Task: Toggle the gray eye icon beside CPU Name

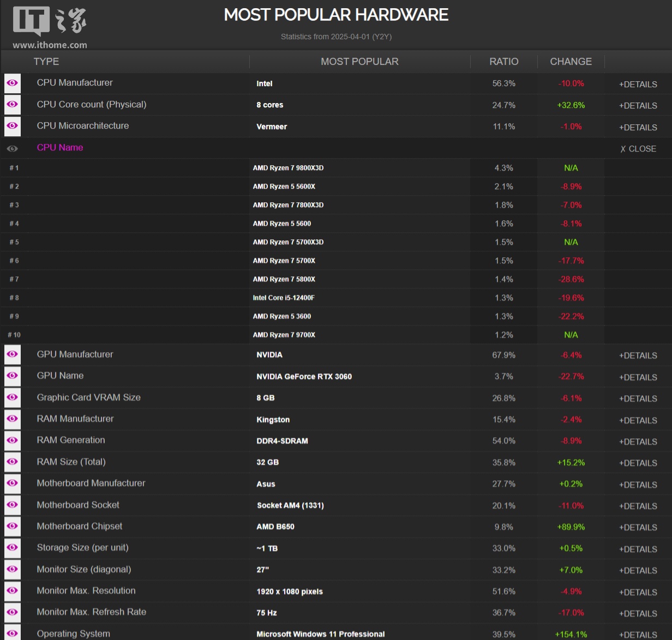Action: (x=12, y=148)
